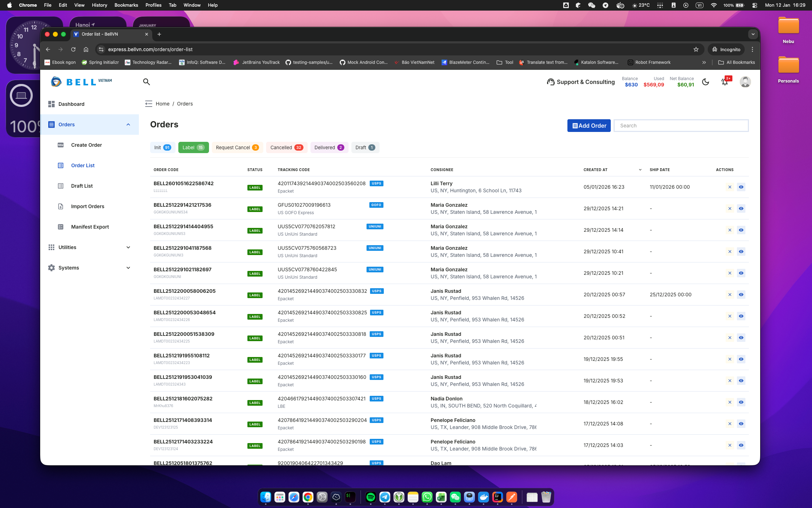
Task: View Janis Rustad order BELL2512200058006205 details
Action: [741, 295]
